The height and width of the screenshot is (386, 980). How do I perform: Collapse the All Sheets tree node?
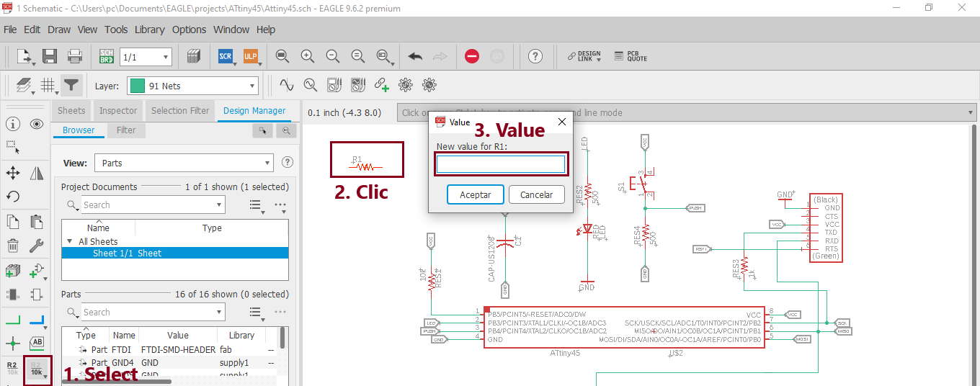click(70, 242)
